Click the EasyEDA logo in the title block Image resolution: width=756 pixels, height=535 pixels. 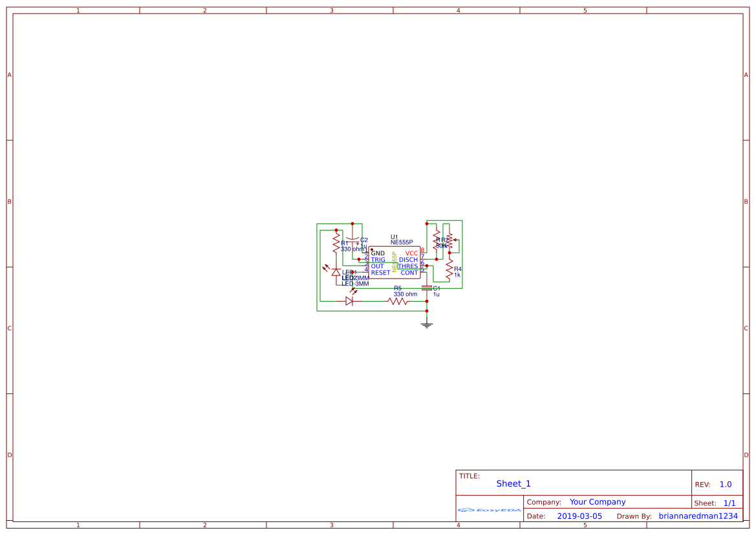(x=490, y=510)
